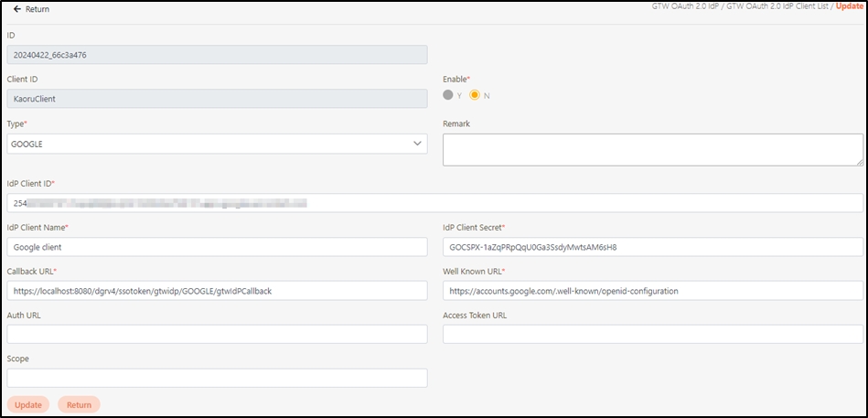Open GTW OAuth 2.0 IdP Client List breadcrumb

779,7
